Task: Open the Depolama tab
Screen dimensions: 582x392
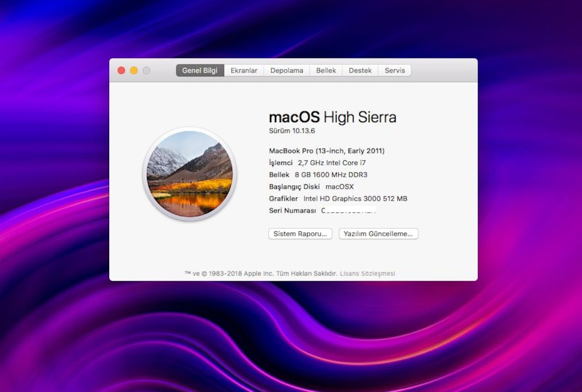Action: point(286,70)
